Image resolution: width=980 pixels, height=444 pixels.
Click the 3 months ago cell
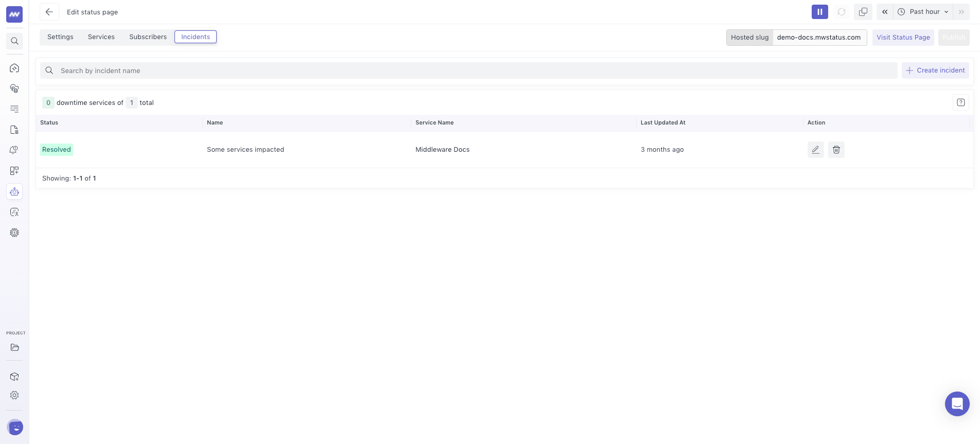pos(662,150)
